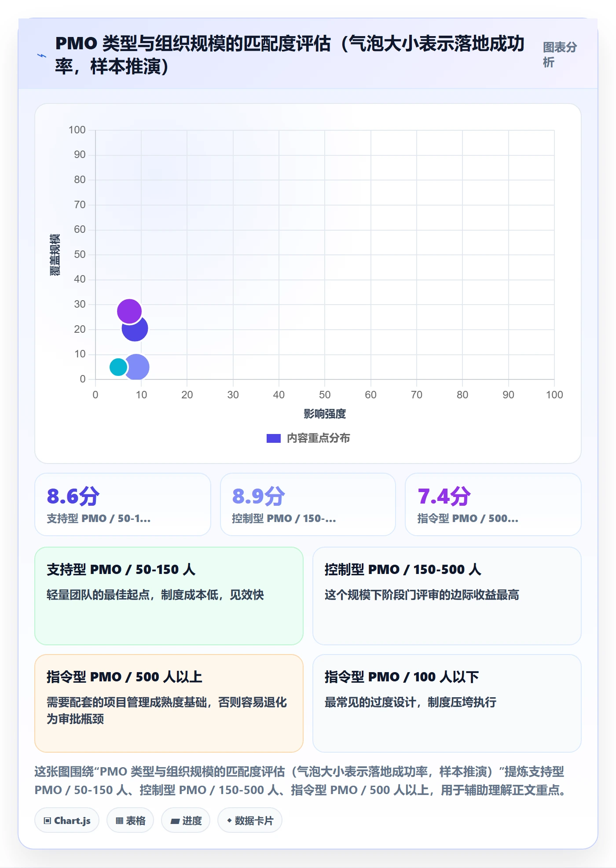Click the text 这个规模下阶段门评审的边际收益最高

(x=422, y=595)
